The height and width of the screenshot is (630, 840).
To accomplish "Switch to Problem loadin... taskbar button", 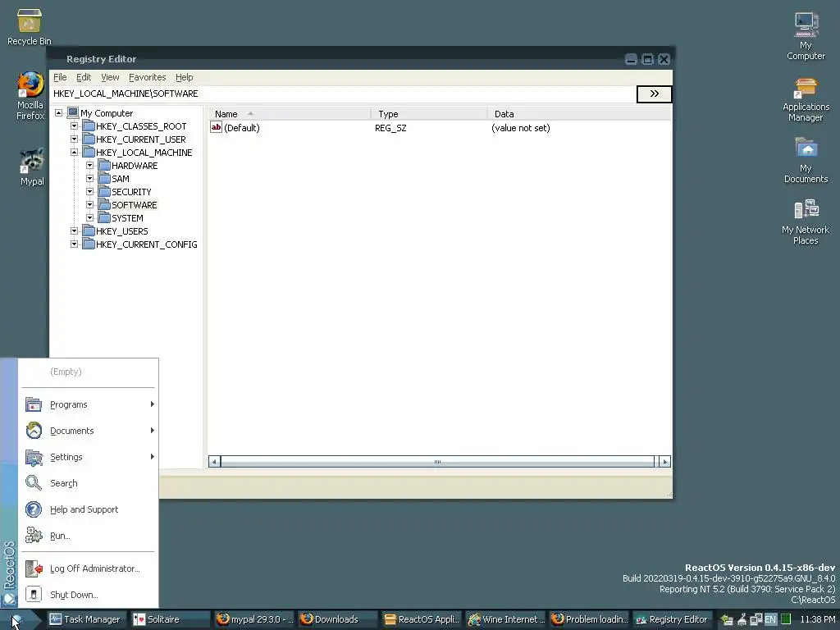I will pos(589,620).
